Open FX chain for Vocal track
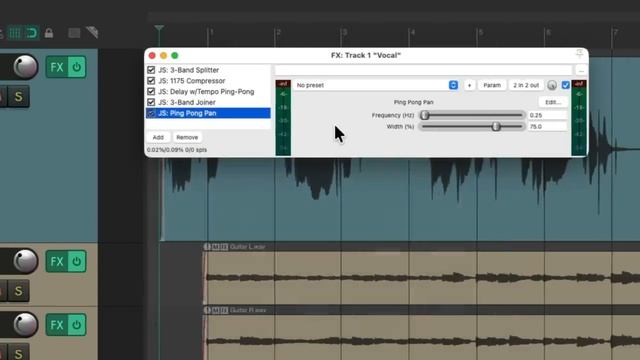Viewport: 640px width, 360px height. click(x=56, y=67)
